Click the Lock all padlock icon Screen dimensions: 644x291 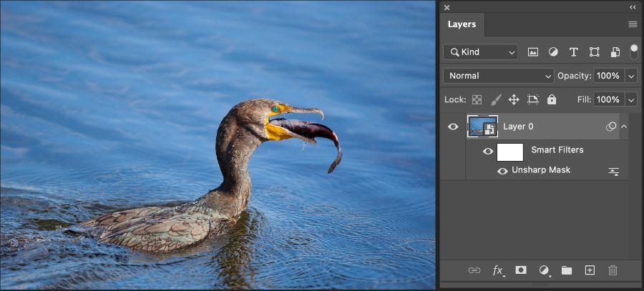point(552,99)
